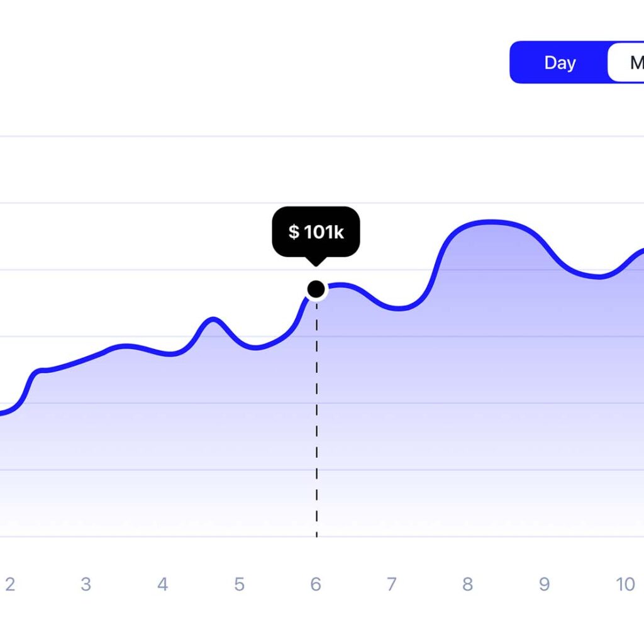Screen dimensions: 644x644
Task: Select day 5 on the x-axis
Action: point(239,585)
